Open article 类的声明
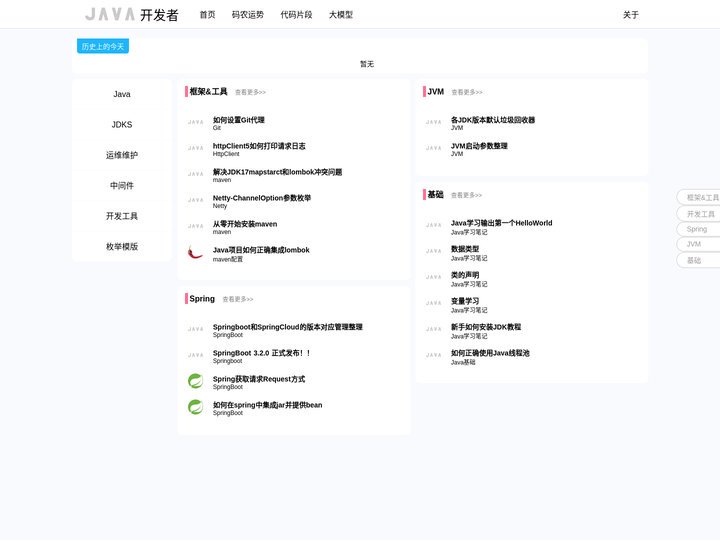 (x=465, y=275)
